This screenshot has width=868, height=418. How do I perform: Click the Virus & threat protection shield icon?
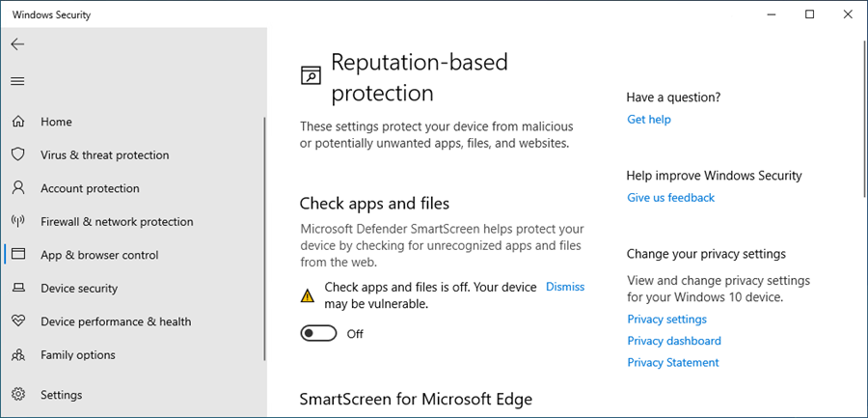[17, 155]
